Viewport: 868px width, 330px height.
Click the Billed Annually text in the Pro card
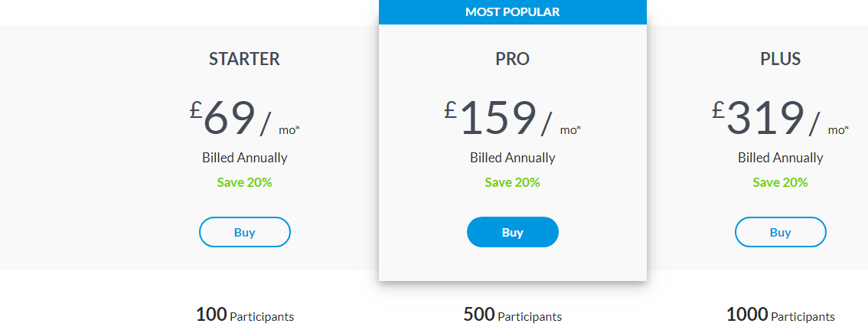(513, 158)
